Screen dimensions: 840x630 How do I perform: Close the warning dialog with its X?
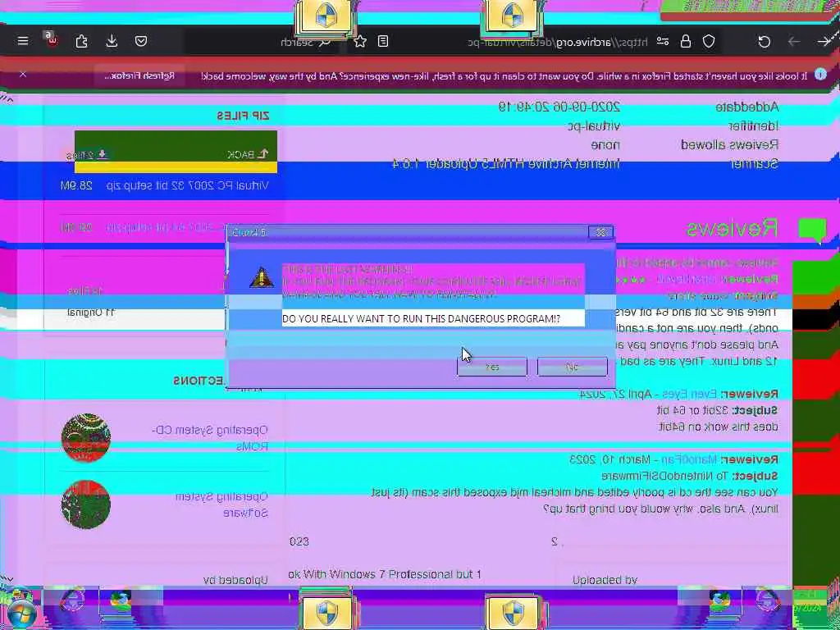tap(600, 232)
